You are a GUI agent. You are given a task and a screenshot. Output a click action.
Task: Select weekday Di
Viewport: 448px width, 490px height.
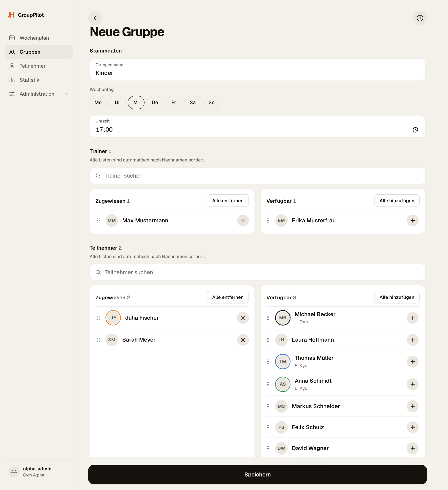tap(117, 102)
